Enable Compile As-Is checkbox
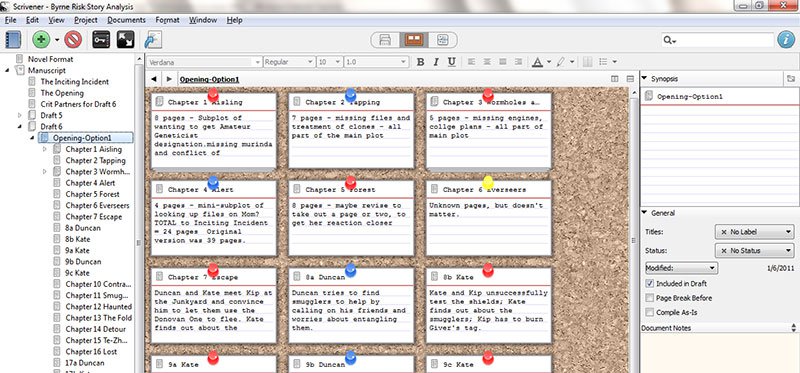 (x=649, y=312)
